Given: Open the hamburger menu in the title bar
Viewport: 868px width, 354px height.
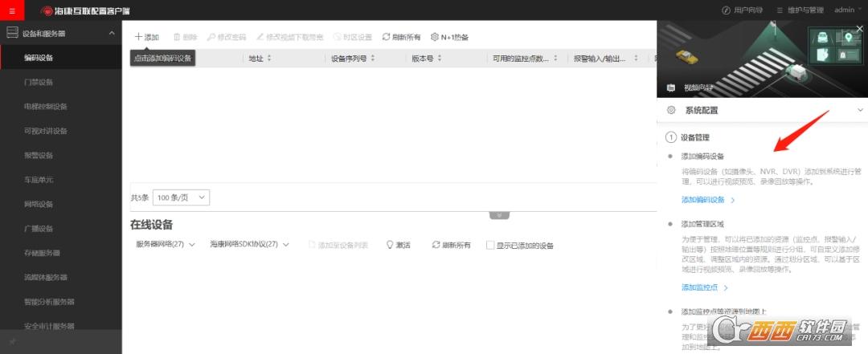Looking at the screenshot, I should point(12,10).
